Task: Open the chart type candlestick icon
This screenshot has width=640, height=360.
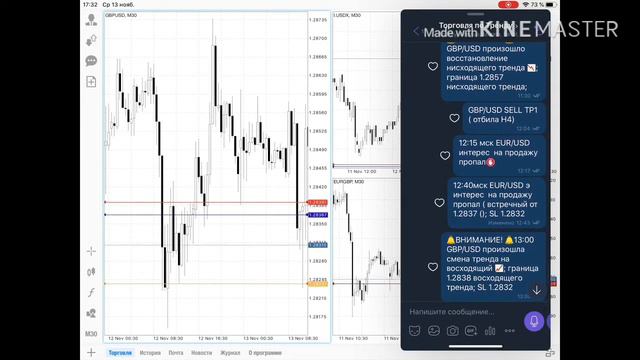Action: [91, 272]
